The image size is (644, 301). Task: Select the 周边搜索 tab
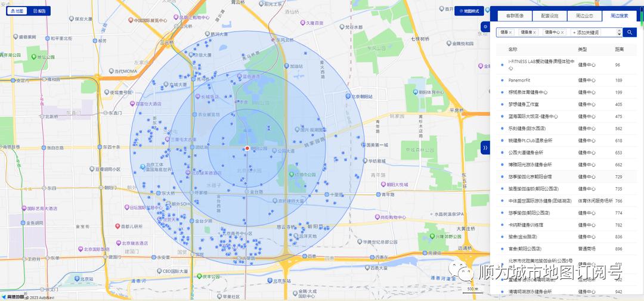tap(620, 16)
